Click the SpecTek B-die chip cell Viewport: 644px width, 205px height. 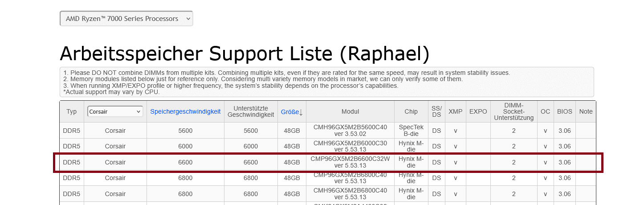coord(411,130)
